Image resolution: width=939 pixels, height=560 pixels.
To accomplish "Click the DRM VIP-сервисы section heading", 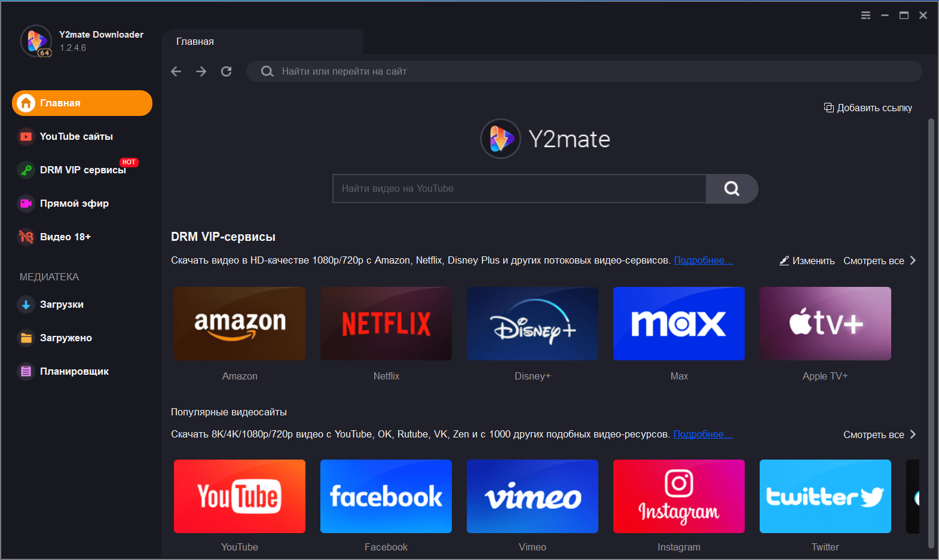I will (223, 237).
